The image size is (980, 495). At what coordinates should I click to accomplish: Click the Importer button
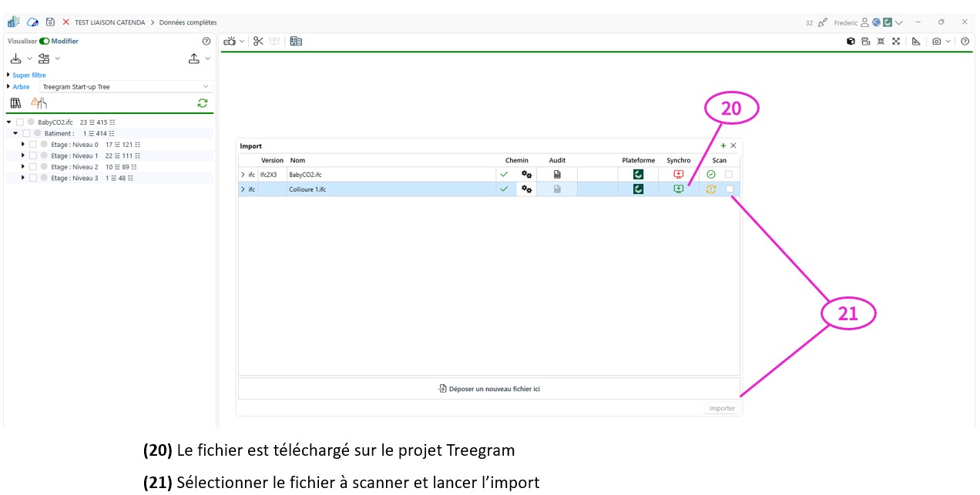[722, 409]
